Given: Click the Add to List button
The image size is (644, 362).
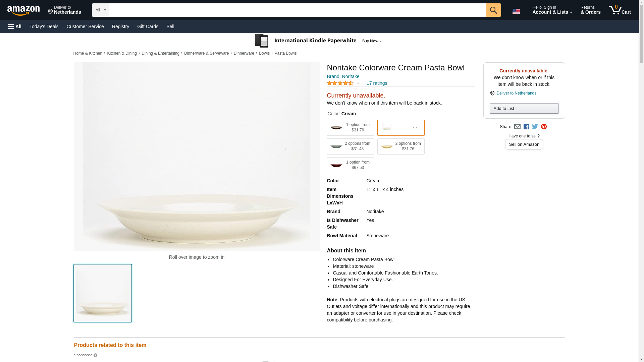Looking at the screenshot, I should tap(524, 109).
